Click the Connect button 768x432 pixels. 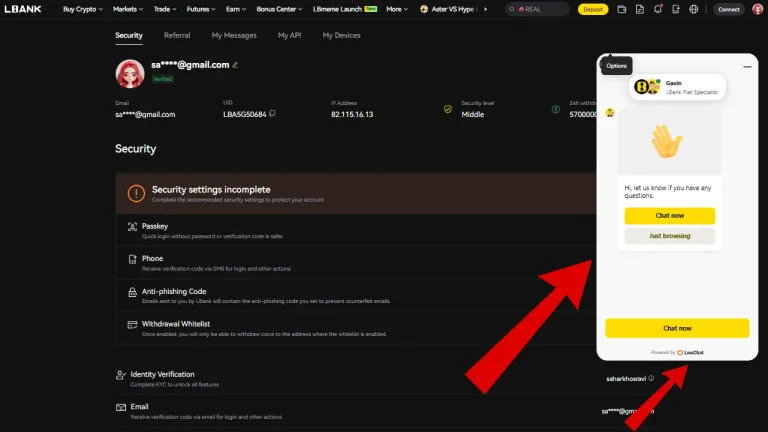click(728, 9)
